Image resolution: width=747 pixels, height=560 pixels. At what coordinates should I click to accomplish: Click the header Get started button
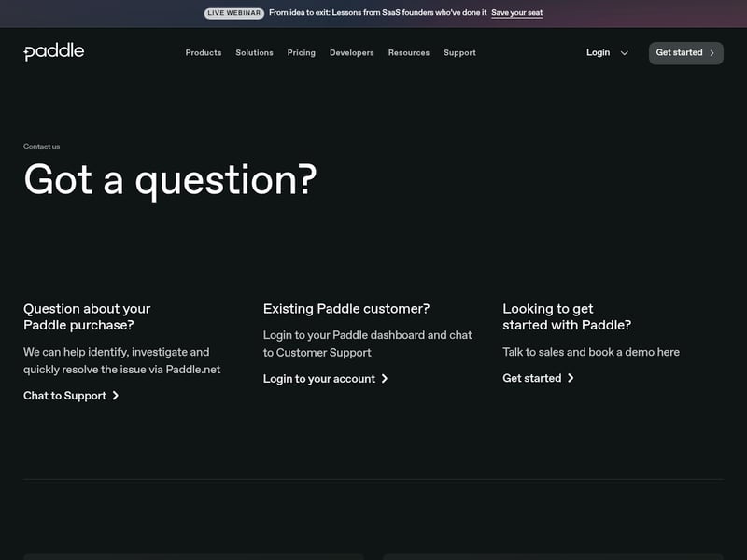click(686, 53)
